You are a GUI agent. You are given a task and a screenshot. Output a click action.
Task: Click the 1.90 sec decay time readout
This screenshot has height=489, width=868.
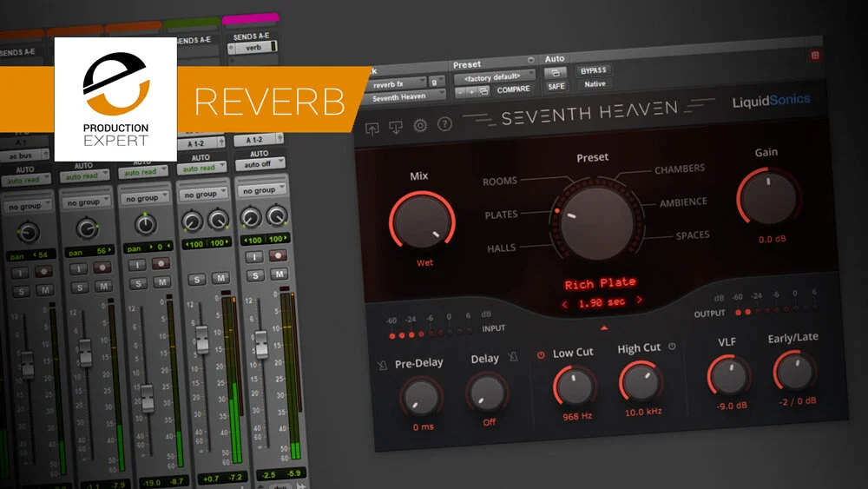pos(602,302)
